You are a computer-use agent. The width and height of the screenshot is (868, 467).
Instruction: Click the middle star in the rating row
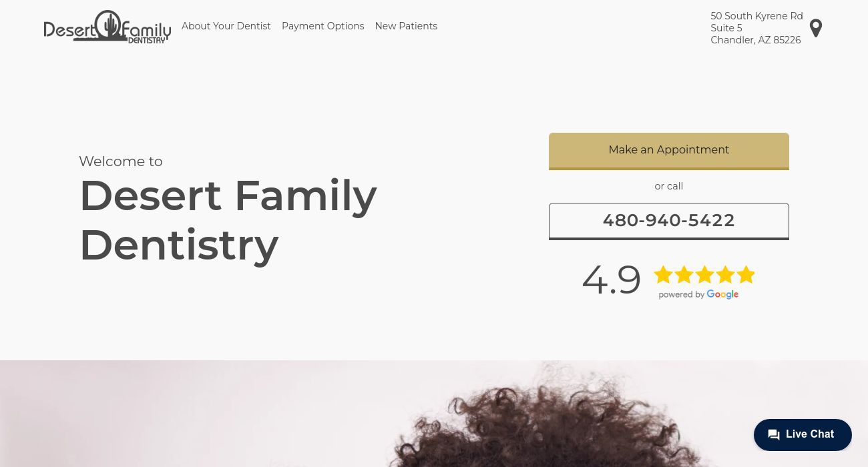[704, 274]
